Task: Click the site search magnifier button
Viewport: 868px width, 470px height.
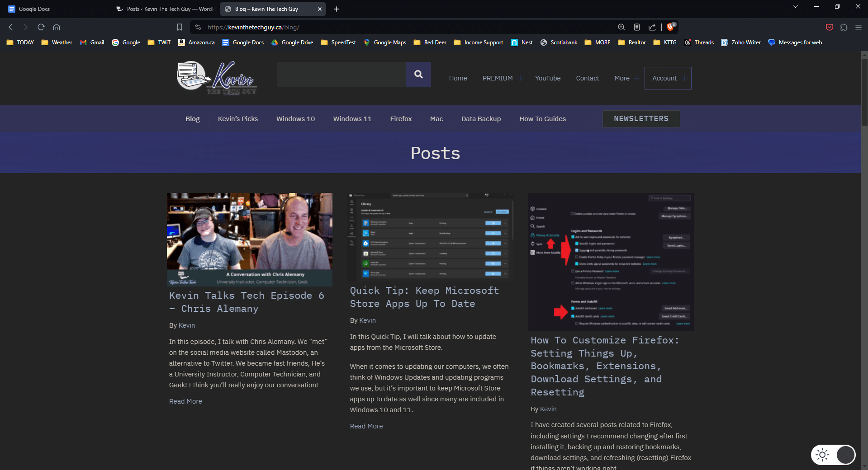Action: coord(418,74)
